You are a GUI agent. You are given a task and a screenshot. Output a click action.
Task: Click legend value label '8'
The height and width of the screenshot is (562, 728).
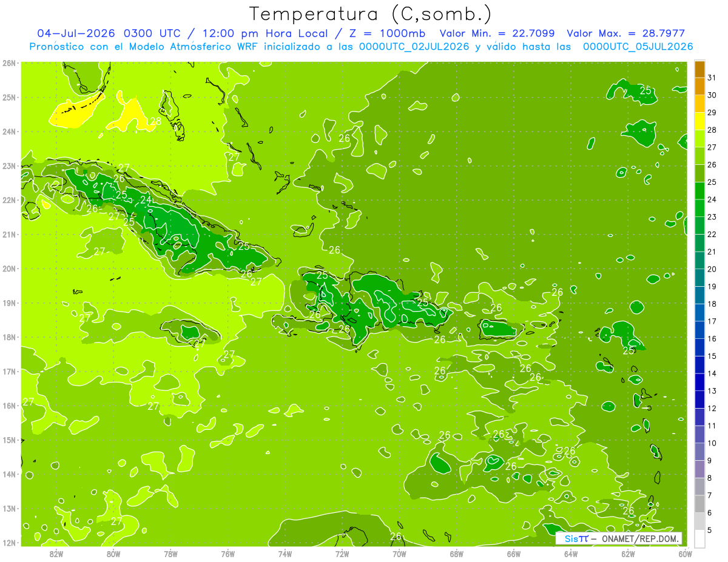pyautogui.click(x=709, y=478)
